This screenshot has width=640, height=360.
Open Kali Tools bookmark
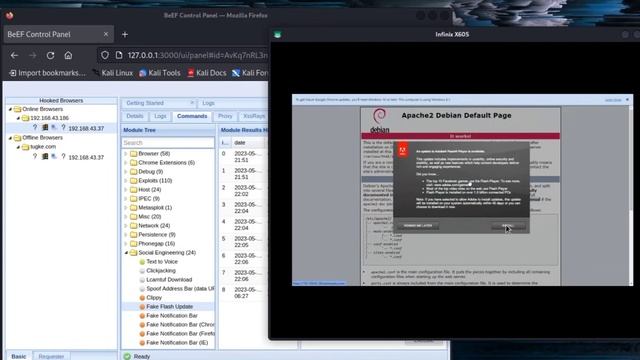160,73
